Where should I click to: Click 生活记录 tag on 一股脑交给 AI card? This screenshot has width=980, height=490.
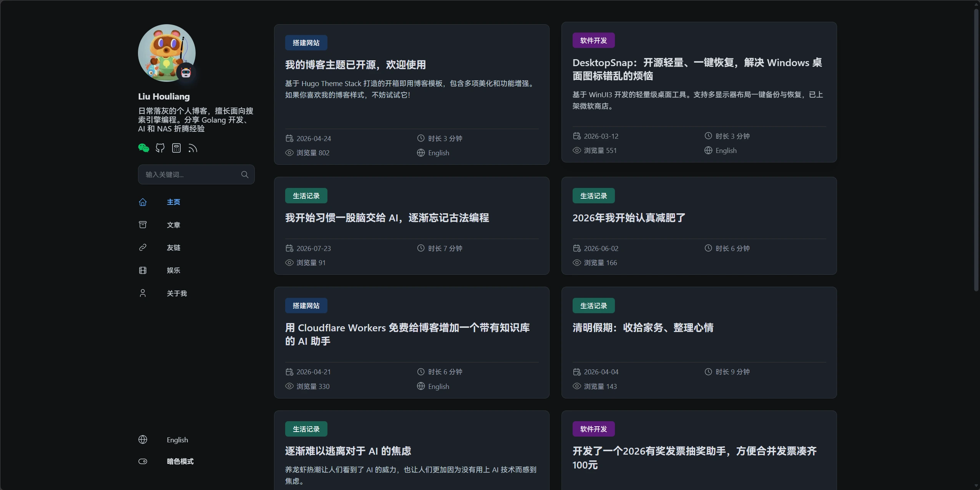(306, 196)
